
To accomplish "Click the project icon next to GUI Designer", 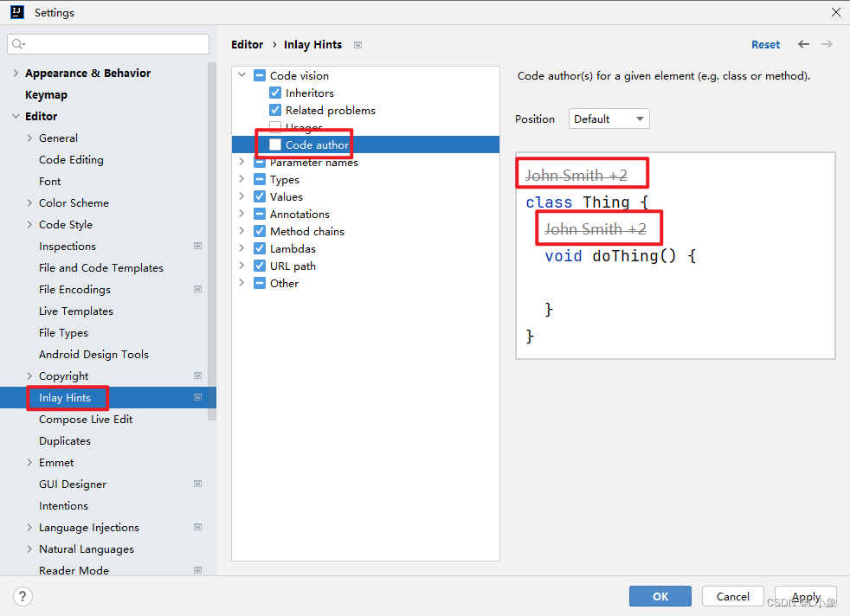I will [x=198, y=484].
